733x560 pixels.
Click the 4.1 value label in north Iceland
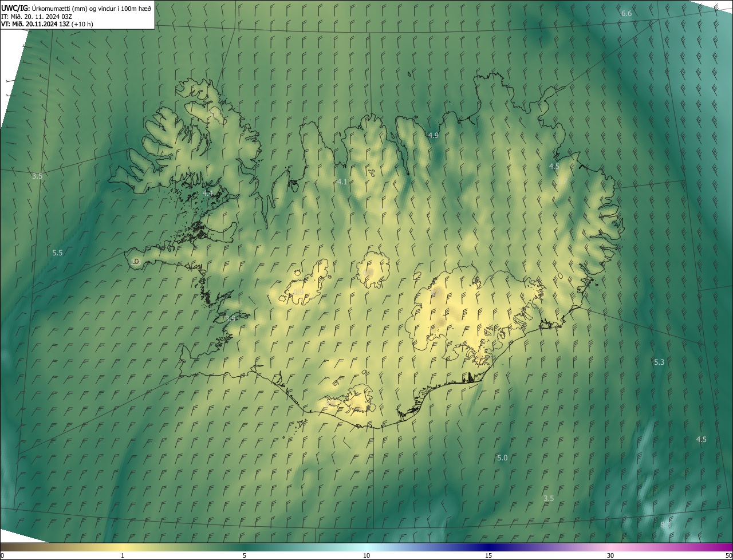click(x=342, y=182)
